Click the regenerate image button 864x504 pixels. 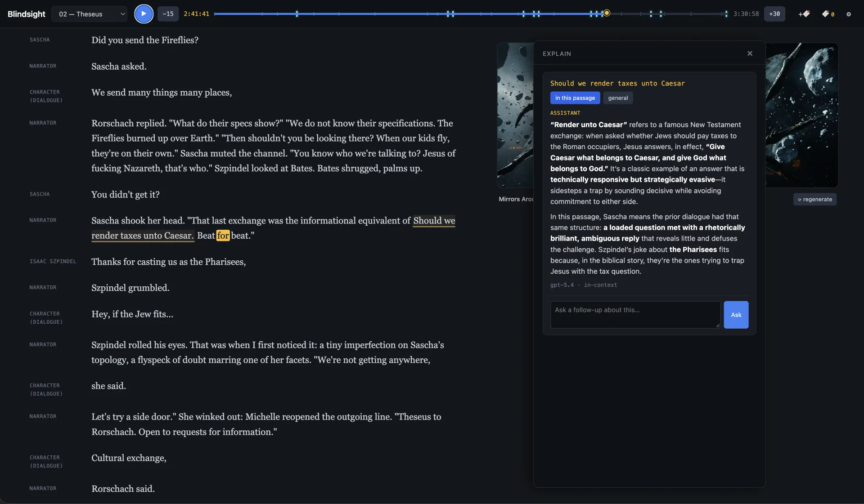click(815, 199)
